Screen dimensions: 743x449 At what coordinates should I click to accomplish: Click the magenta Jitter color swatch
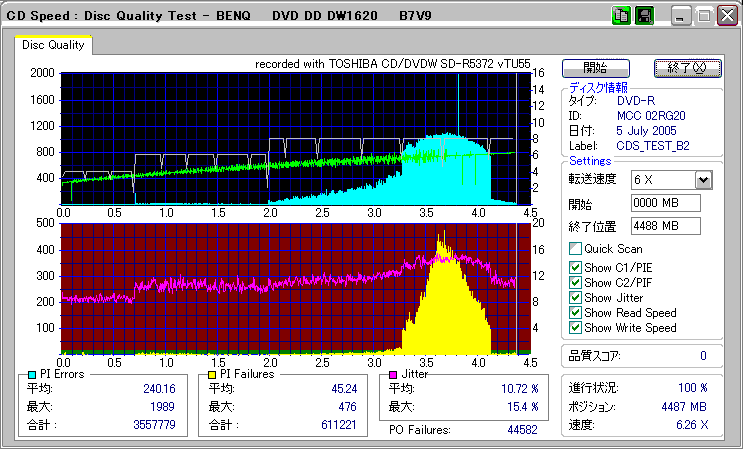pyautogui.click(x=391, y=374)
